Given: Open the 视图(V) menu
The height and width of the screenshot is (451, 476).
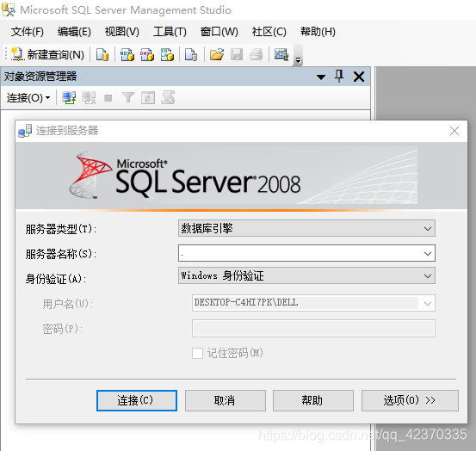Looking at the screenshot, I should (121, 32).
